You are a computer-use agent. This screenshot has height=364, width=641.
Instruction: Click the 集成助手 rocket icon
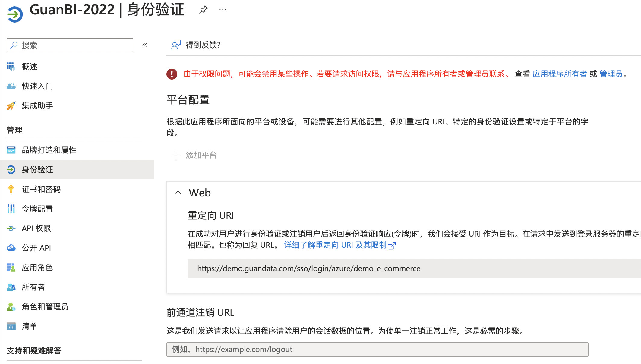coord(11,106)
